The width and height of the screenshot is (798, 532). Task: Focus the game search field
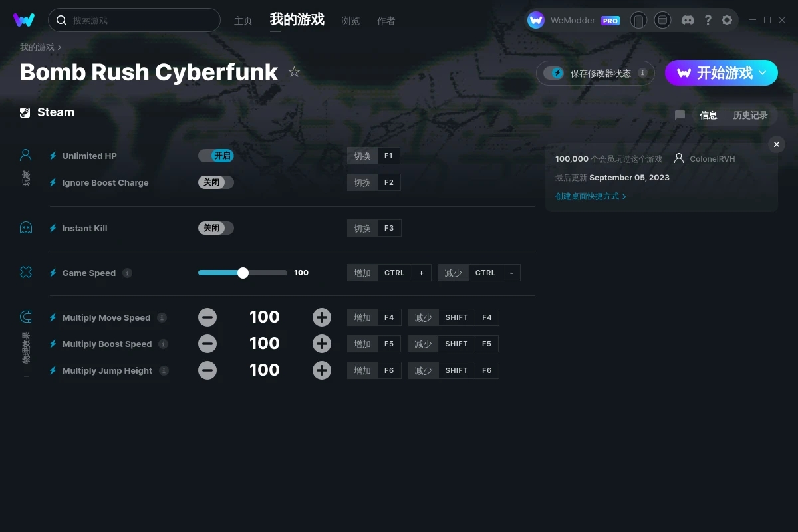click(x=134, y=20)
